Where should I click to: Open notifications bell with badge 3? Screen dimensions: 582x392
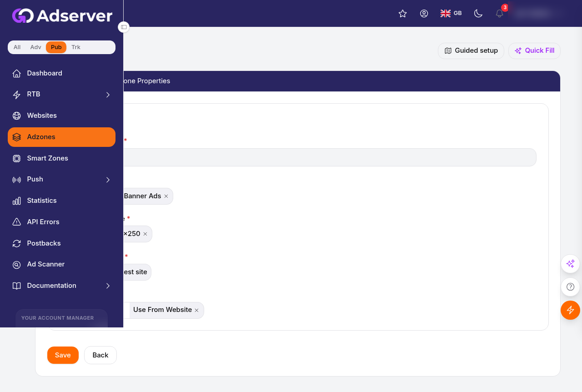pos(499,13)
